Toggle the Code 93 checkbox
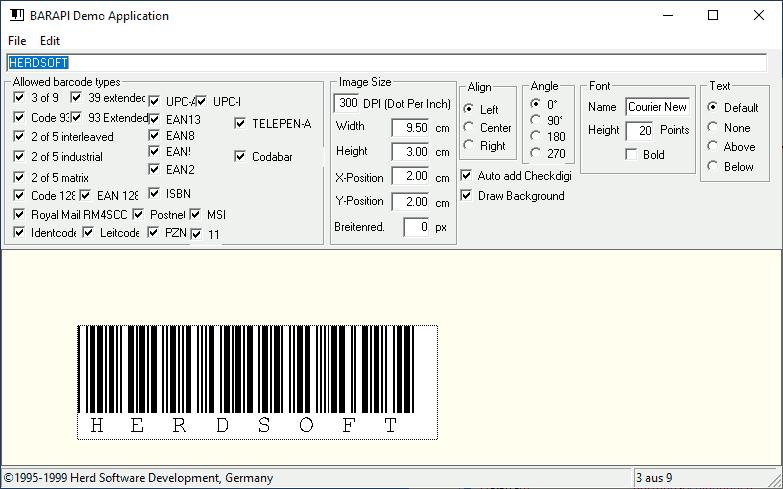Viewport: 783px width, 489px height. click(19, 117)
